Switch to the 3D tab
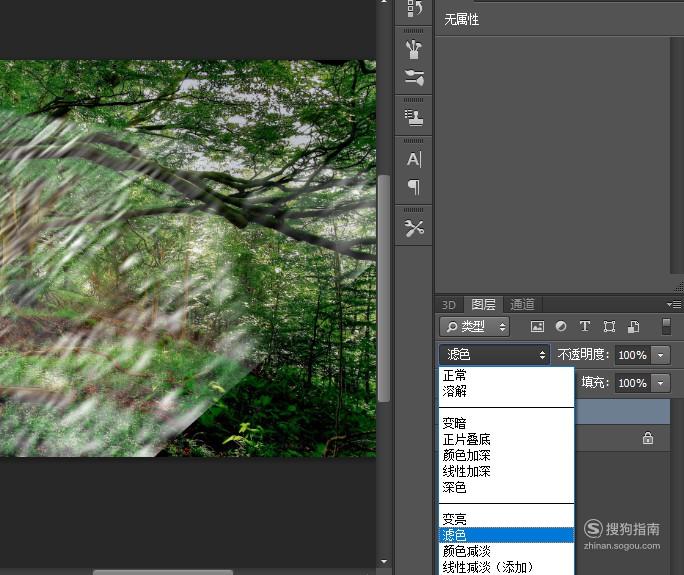This screenshot has height=575, width=684. (448, 305)
